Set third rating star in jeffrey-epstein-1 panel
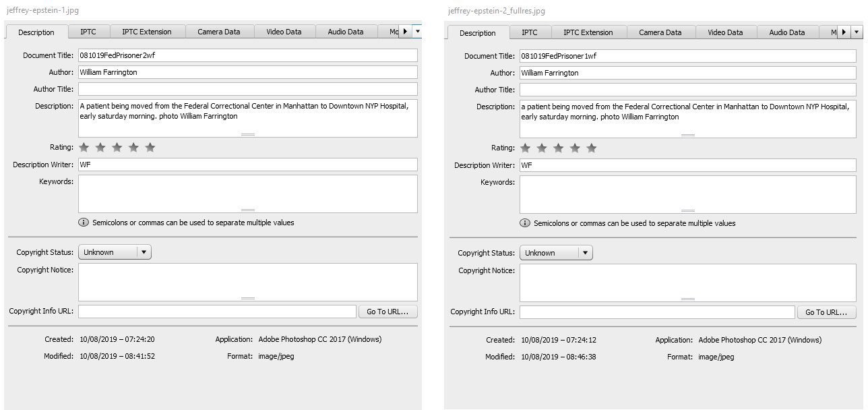The height and width of the screenshot is (410, 868). point(117,147)
